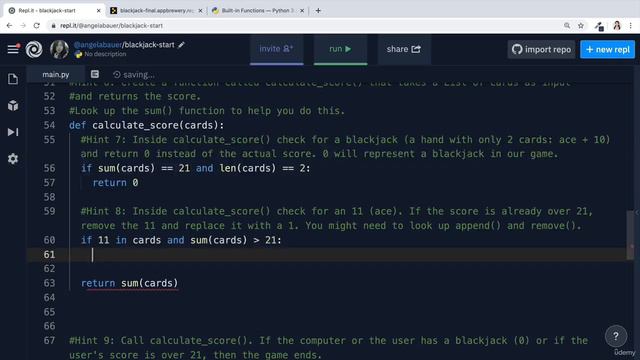
Task: Switch to the blackjack-final appbrewery browser tab
Action: 157,11
